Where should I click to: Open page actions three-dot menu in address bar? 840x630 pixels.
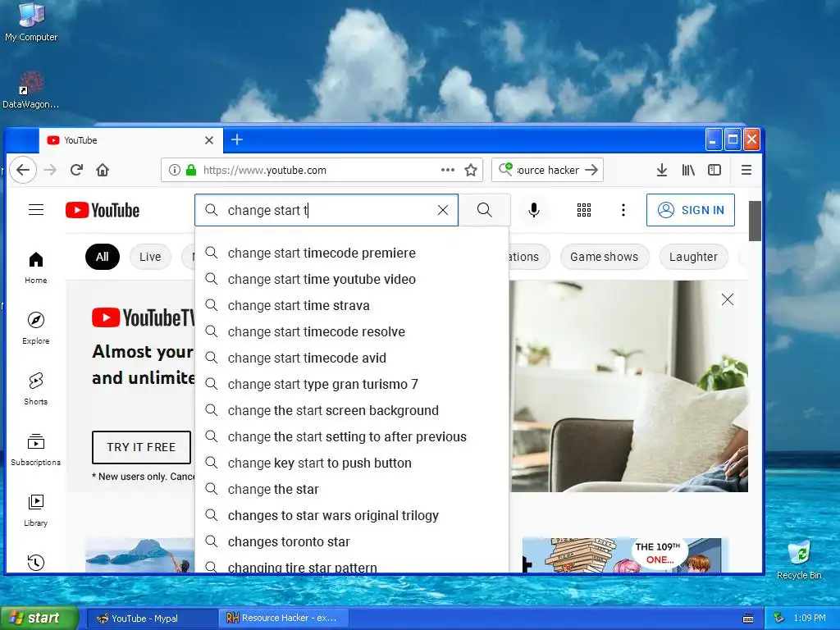pos(447,171)
